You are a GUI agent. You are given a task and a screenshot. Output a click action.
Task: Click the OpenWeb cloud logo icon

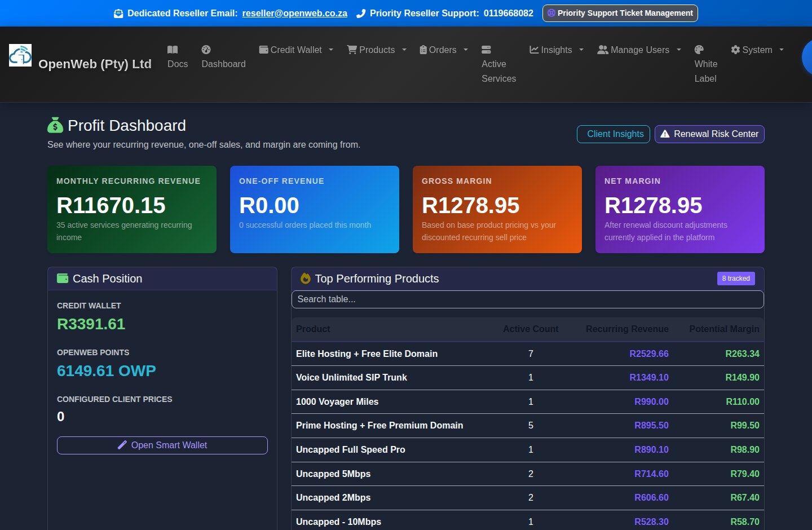[x=20, y=55]
